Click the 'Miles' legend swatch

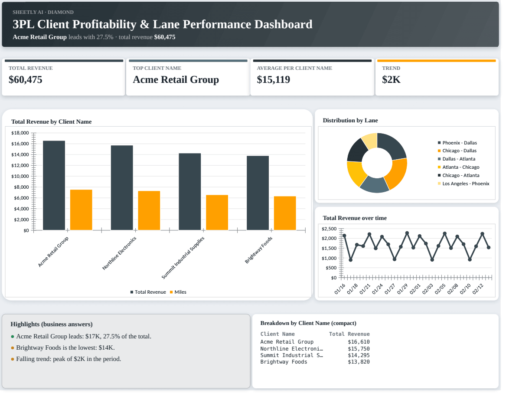click(x=171, y=292)
